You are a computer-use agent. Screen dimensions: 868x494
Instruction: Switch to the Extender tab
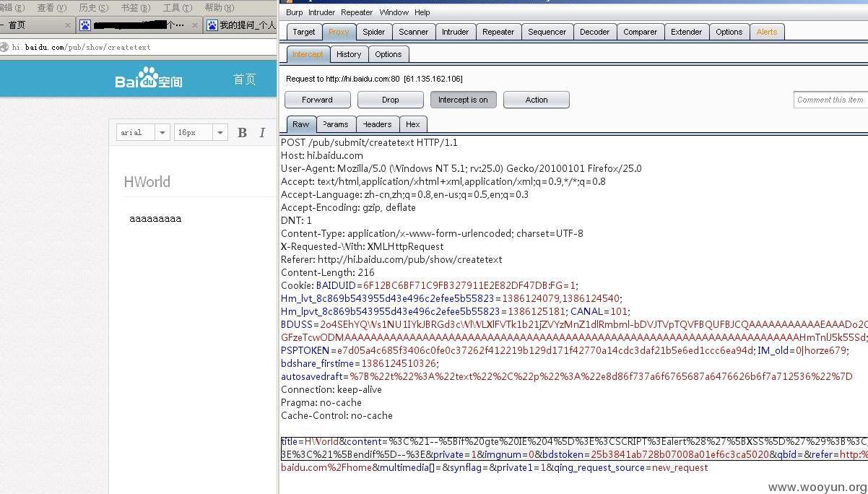point(687,32)
